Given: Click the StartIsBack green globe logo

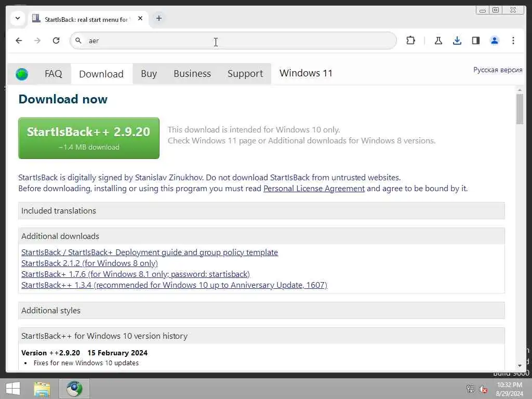Looking at the screenshot, I should pyautogui.click(x=22, y=74).
